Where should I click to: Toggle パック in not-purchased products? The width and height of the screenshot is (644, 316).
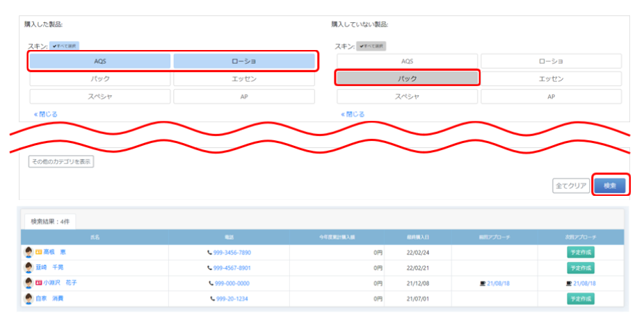(408, 78)
